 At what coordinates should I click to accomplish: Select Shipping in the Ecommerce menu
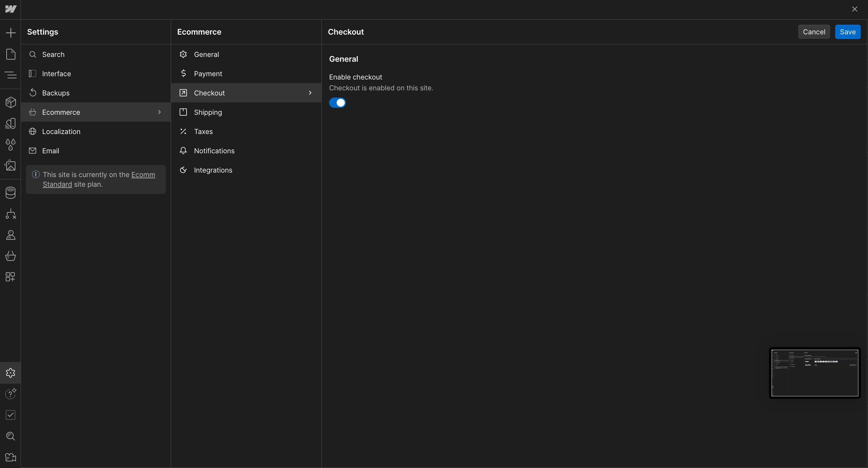click(x=208, y=112)
